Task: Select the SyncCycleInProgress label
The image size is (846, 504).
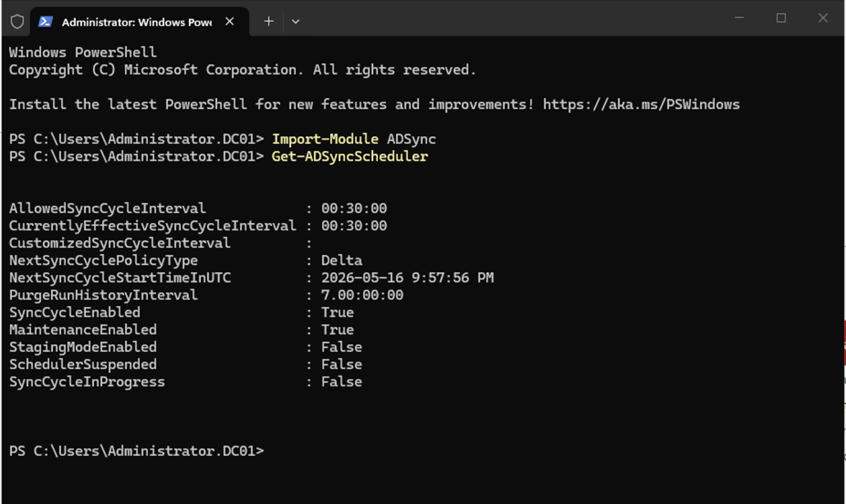Action: click(87, 382)
